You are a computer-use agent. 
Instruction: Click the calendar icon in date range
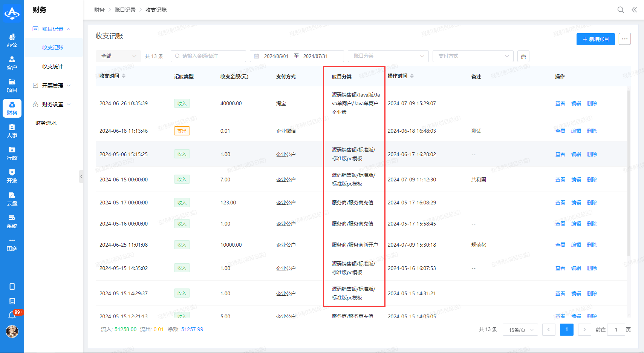(257, 56)
